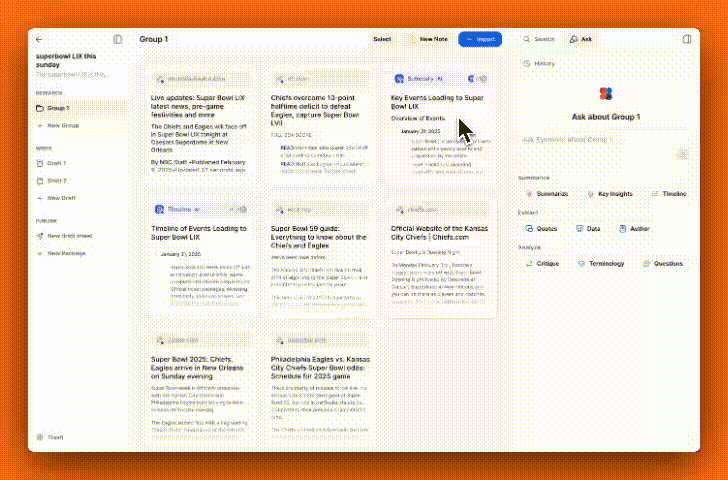Open the Live updates Super Bowl LIX card

[200, 126]
